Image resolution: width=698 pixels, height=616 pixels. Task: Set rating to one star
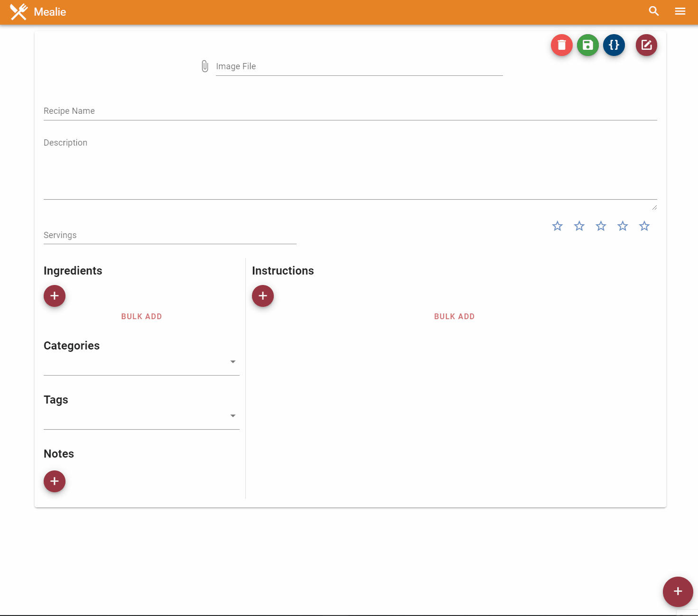click(x=558, y=226)
